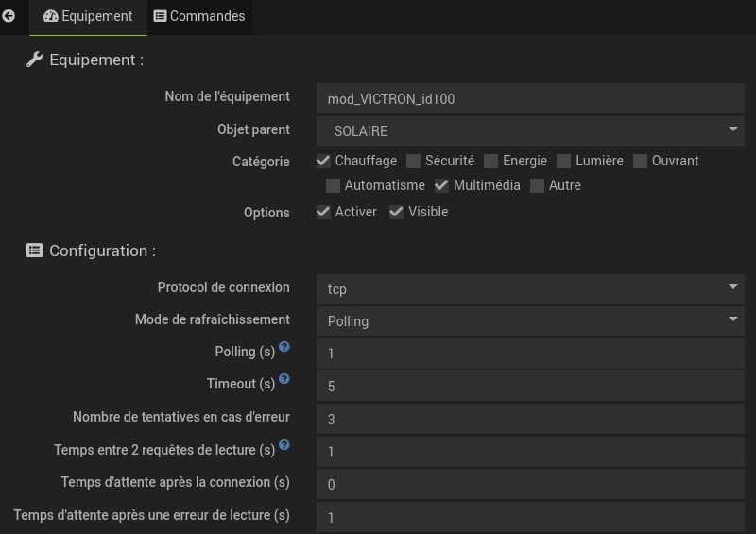The height and width of the screenshot is (534, 756).
Task: Focus the Timeout (s) input field
Action: 530,387
